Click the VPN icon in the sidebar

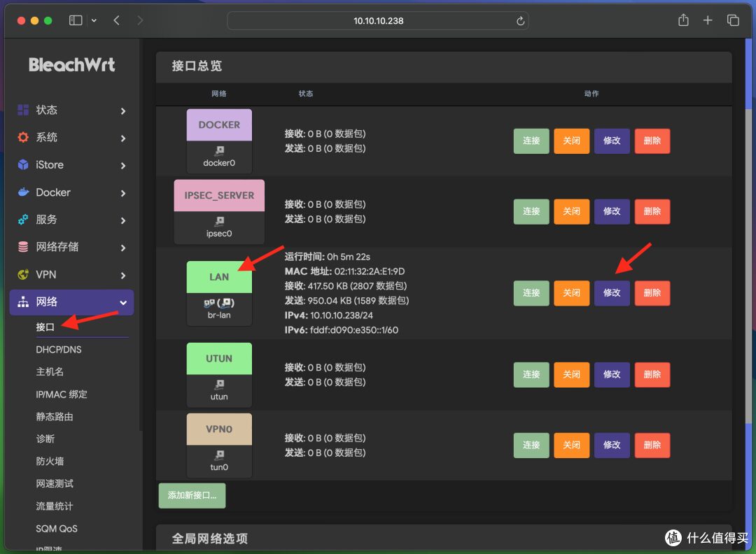click(x=21, y=274)
